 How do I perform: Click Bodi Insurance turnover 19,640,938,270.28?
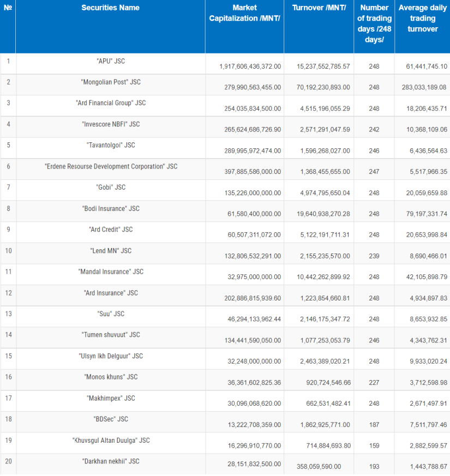coord(323,214)
